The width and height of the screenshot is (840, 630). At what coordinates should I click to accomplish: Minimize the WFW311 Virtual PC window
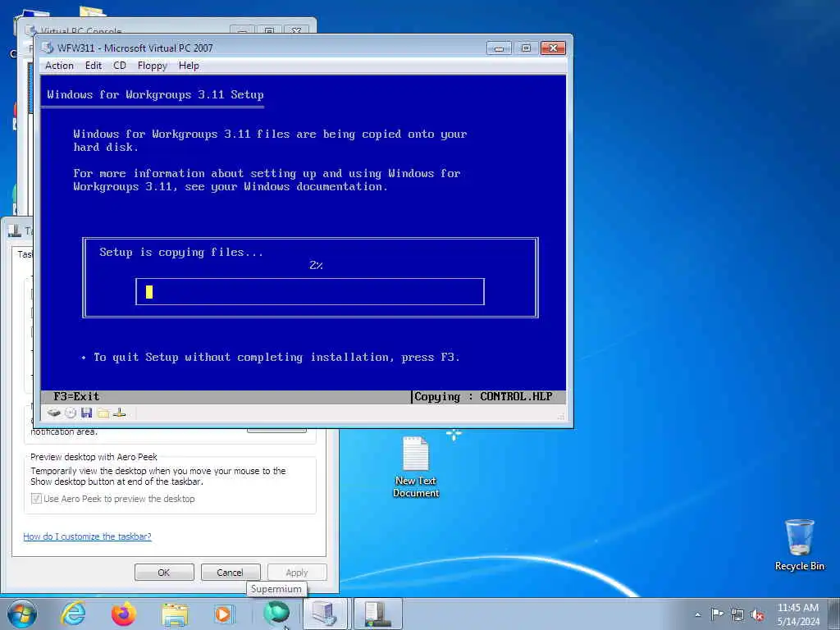click(499, 48)
